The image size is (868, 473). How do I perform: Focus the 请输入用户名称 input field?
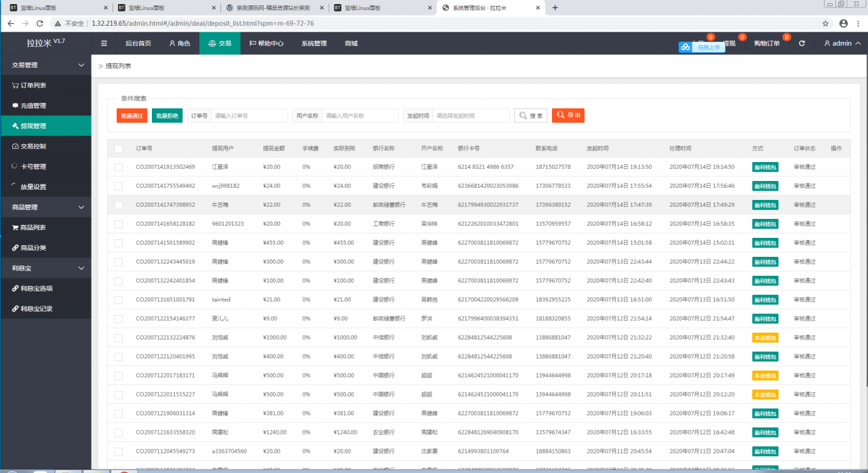click(360, 116)
